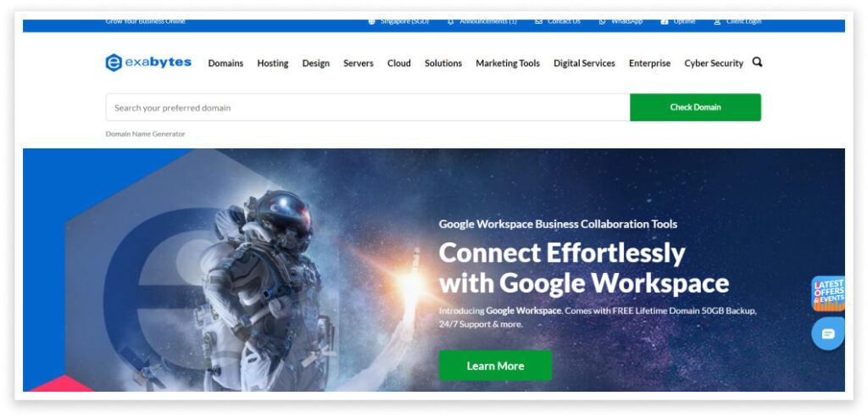Open the Design menu
Image resolution: width=868 pixels, height=418 pixels.
point(315,63)
